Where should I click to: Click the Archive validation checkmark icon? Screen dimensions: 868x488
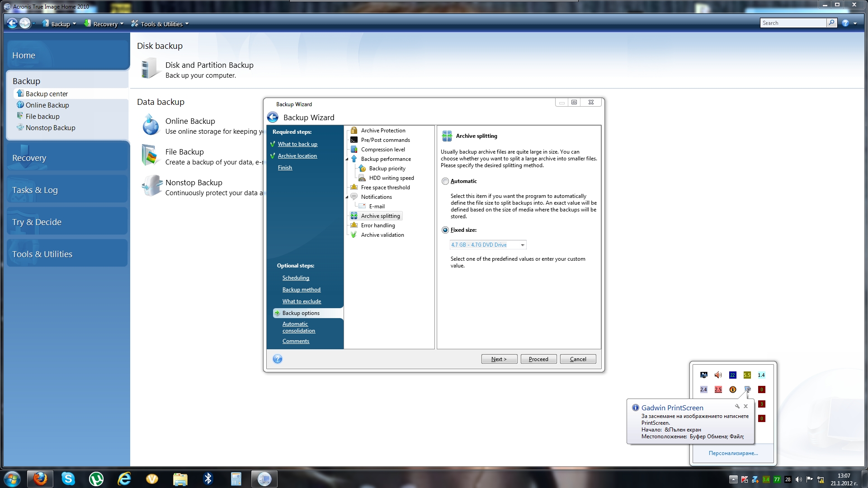point(354,235)
